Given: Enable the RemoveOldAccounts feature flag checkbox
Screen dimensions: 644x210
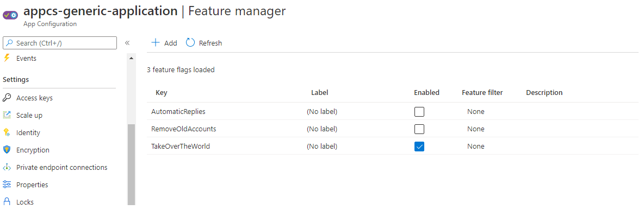Looking at the screenshot, I should (x=419, y=129).
